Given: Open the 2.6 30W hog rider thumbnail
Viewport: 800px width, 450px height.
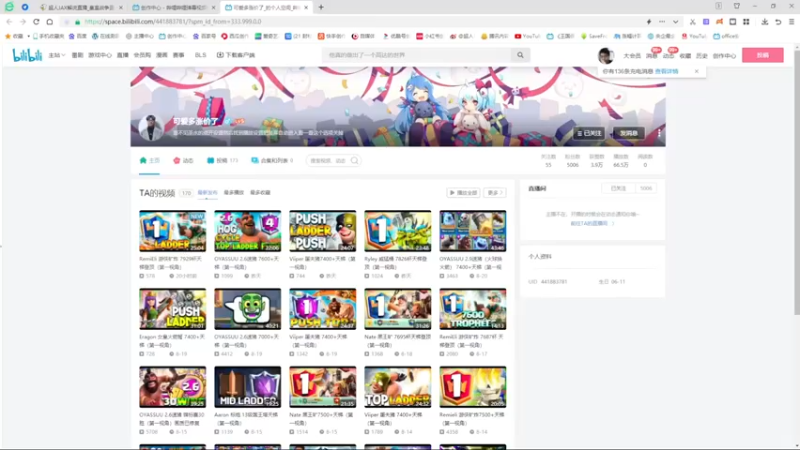Looking at the screenshot, I should [x=172, y=387].
